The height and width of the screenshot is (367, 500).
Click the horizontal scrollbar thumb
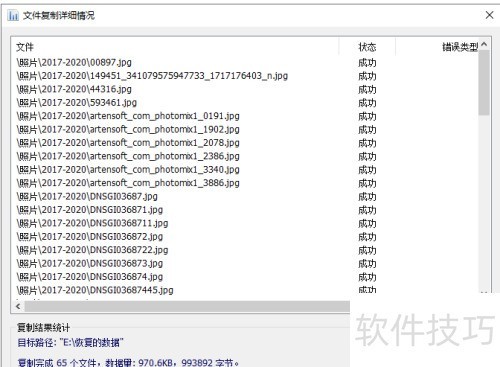click(x=187, y=306)
